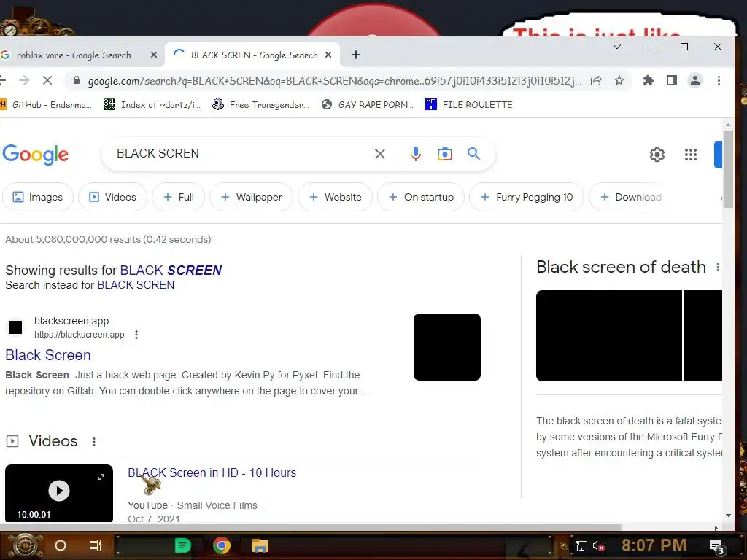Screen dimensions: 747x560
Task: Play the 10:00:01 video preview
Action: pyautogui.click(x=59, y=491)
